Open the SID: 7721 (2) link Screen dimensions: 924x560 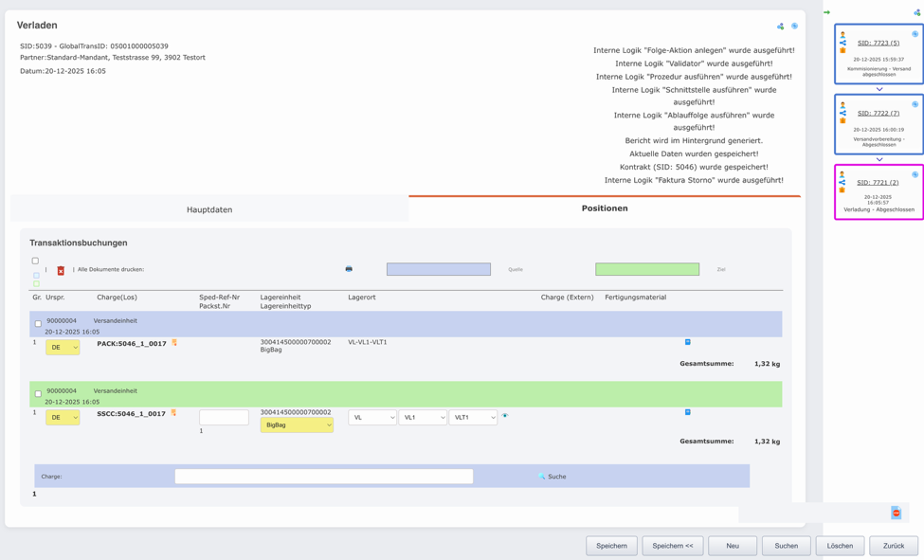pyautogui.click(x=878, y=182)
